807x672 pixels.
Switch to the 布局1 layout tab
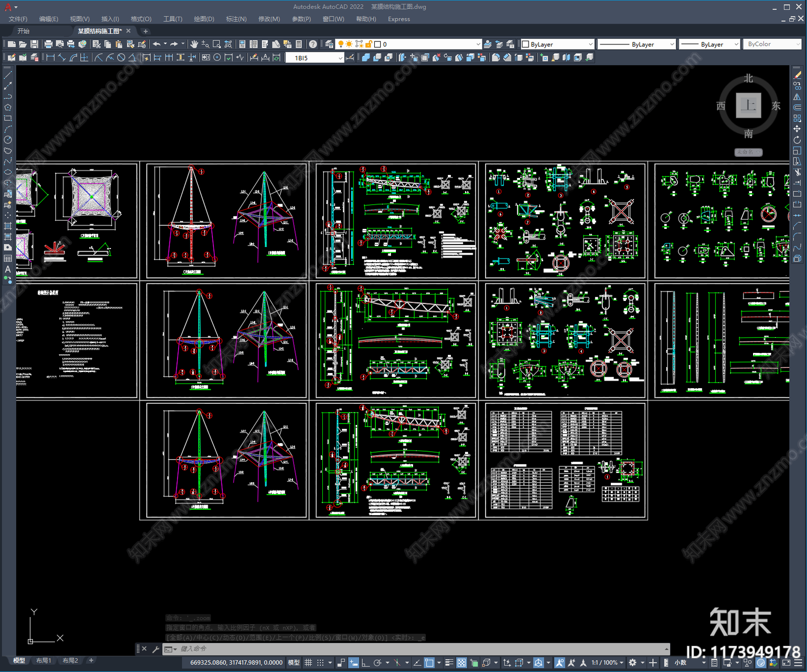point(44,660)
